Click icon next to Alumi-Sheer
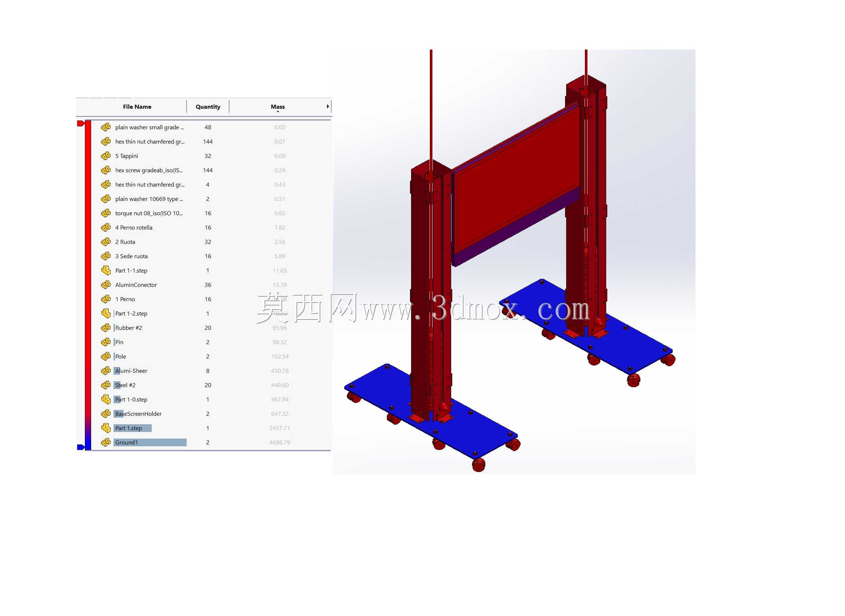The image size is (845, 616). 106,371
